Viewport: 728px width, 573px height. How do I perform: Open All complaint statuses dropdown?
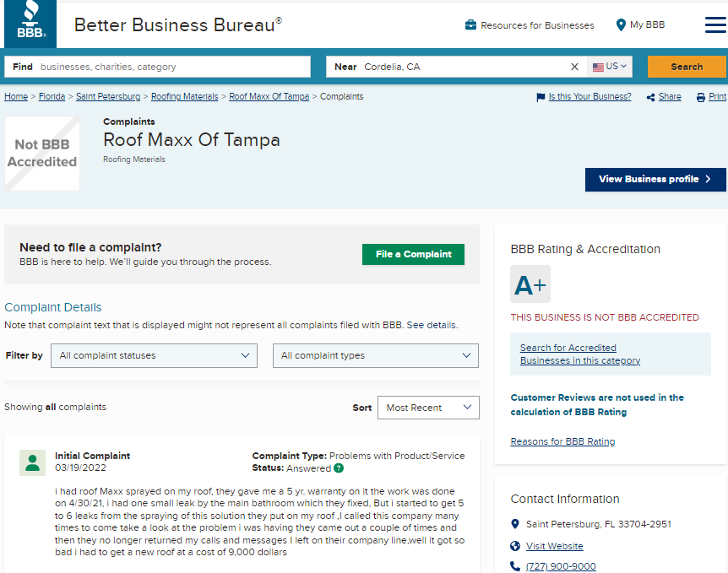coord(154,355)
